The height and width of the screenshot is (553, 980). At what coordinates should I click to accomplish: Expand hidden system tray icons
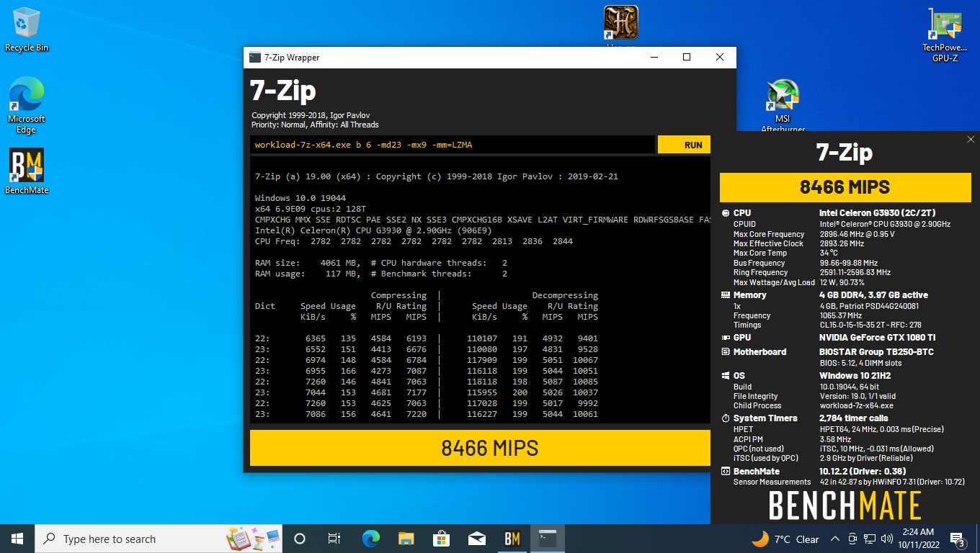click(834, 539)
